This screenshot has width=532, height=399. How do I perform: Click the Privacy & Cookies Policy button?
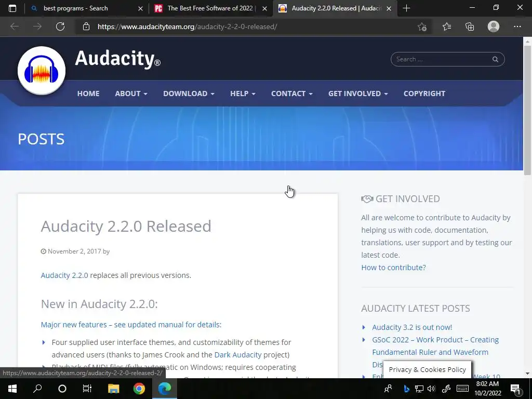pos(427,370)
